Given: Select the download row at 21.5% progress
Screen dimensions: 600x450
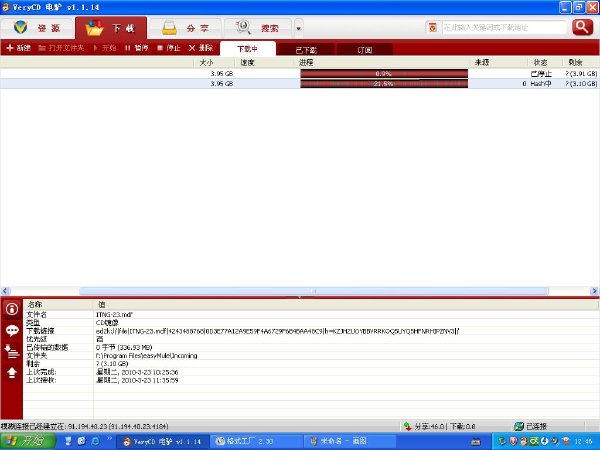Looking at the screenshot, I should [300, 83].
